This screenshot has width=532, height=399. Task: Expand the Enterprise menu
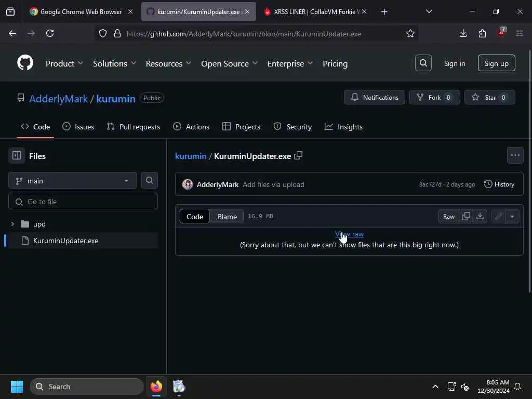(290, 63)
